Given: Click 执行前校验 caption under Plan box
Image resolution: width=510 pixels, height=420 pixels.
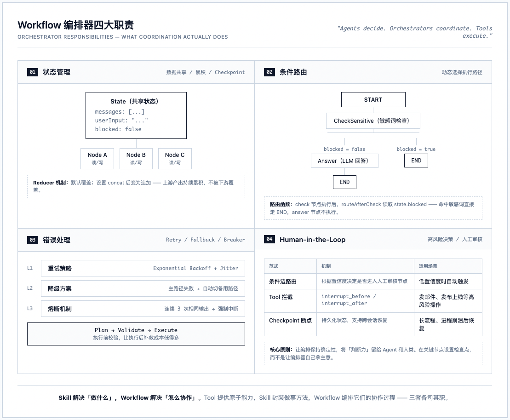Looking at the screenshot, I should coord(136,338).
